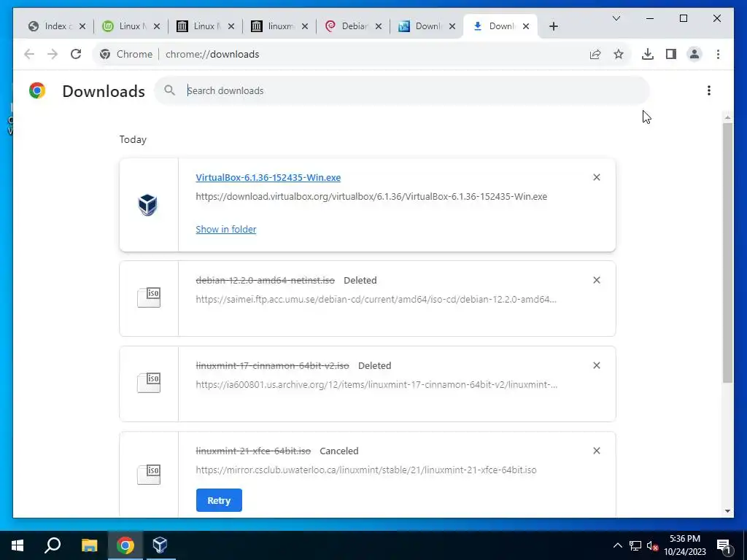Click Show in folder link

tap(226, 230)
